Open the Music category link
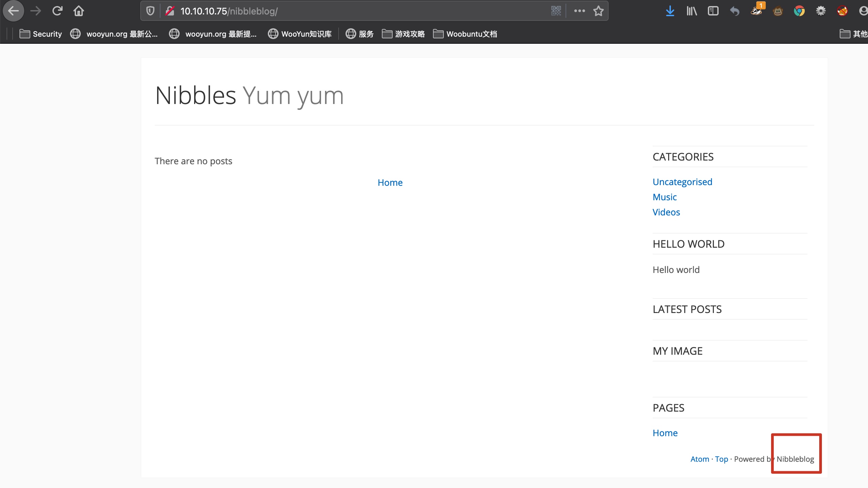Image resolution: width=868 pixels, height=488 pixels. click(x=664, y=197)
